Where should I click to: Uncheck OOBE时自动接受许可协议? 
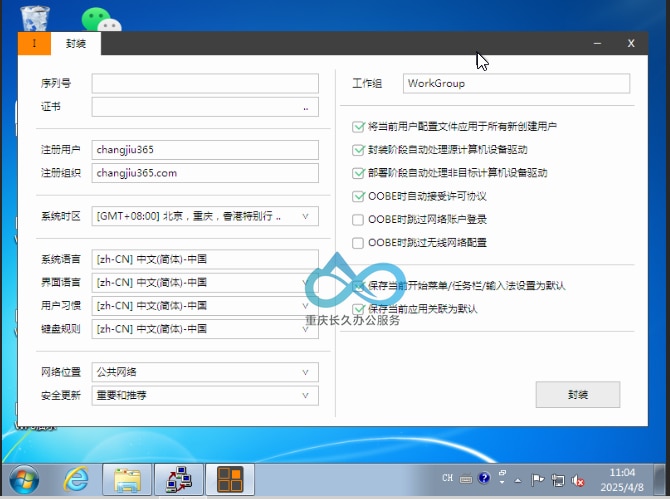point(358,196)
